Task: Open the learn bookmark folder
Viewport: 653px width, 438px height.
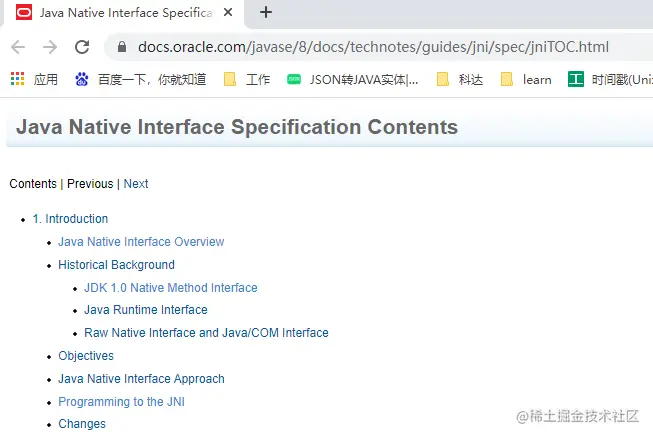Action: pyautogui.click(x=526, y=79)
